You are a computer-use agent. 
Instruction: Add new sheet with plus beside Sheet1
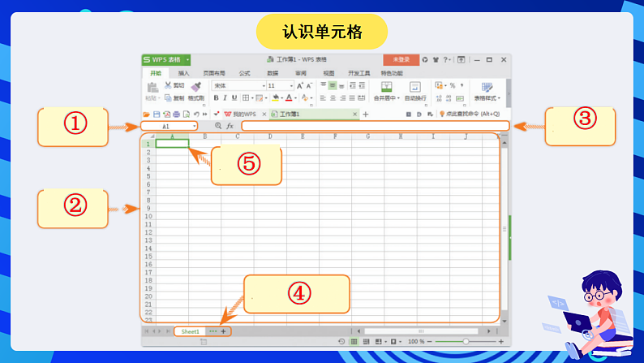pos(223,331)
